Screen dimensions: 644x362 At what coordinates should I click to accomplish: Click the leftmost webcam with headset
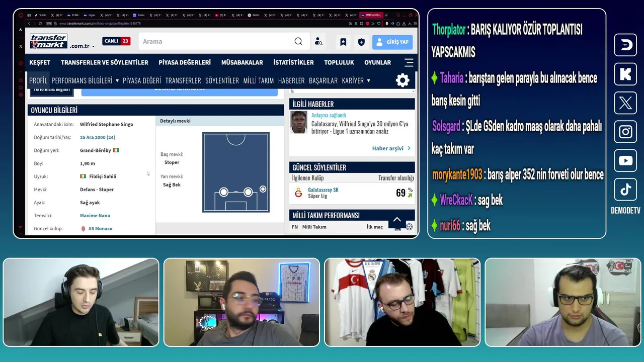(80, 302)
